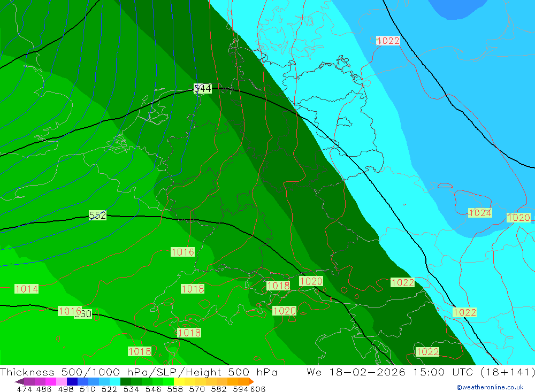Viewport: 535px width, 392px height.
Task: Click the white-background 1022 pressure label
Action: 388,41
